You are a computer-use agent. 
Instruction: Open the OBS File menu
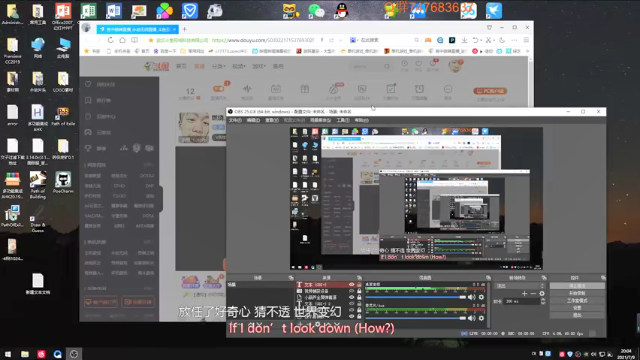pos(235,120)
